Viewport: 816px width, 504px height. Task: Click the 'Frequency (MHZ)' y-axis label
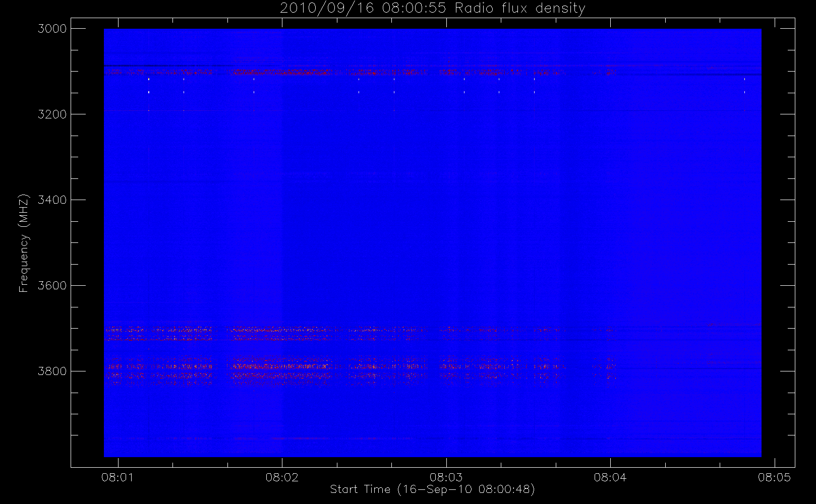[x=23, y=243]
